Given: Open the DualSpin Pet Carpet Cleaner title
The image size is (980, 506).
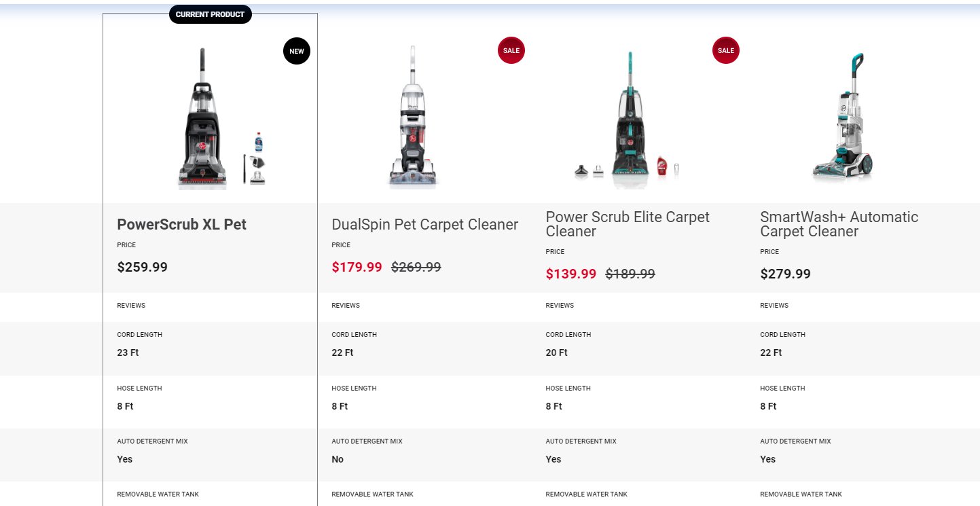Looking at the screenshot, I should coord(424,224).
